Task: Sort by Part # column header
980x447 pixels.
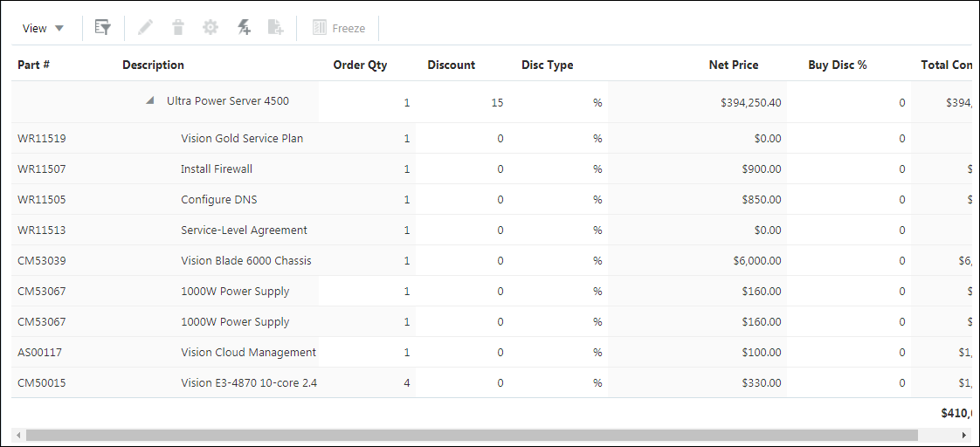Action: 34,65
